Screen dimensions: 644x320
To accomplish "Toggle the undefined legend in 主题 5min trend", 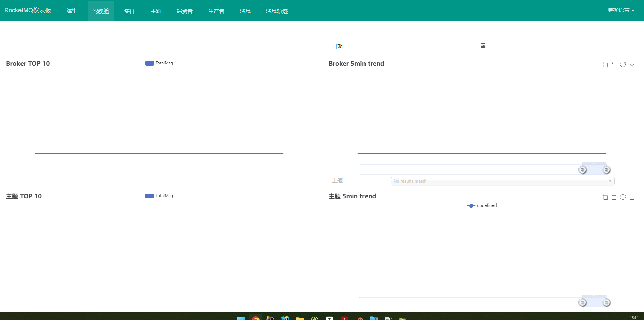I will tap(482, 205).
